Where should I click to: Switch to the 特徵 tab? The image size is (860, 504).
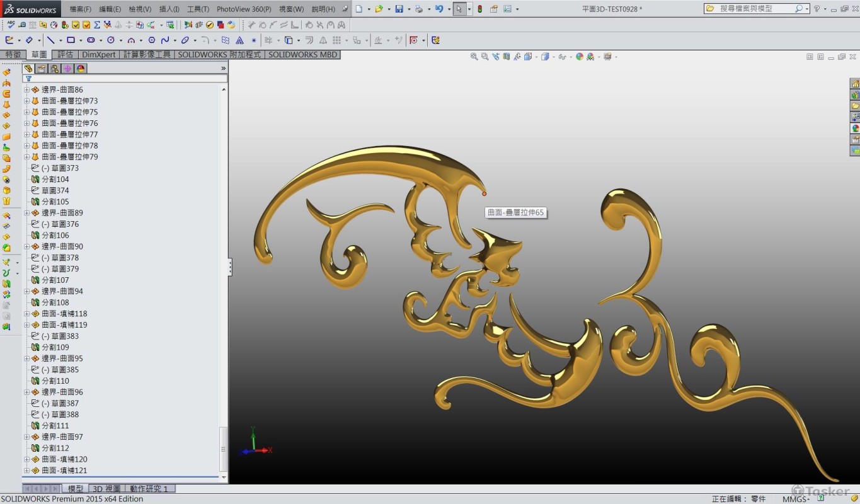click(13, 55)
